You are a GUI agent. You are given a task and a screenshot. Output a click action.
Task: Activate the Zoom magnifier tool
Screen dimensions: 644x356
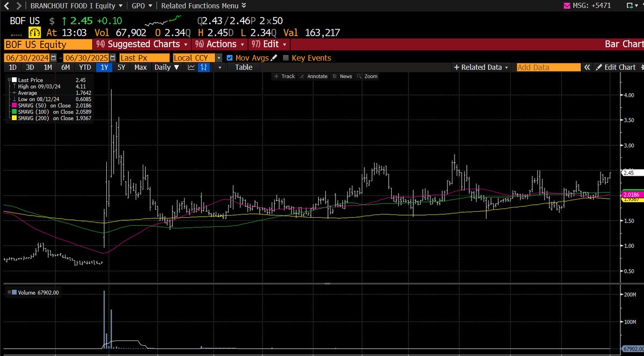[367, 76]
